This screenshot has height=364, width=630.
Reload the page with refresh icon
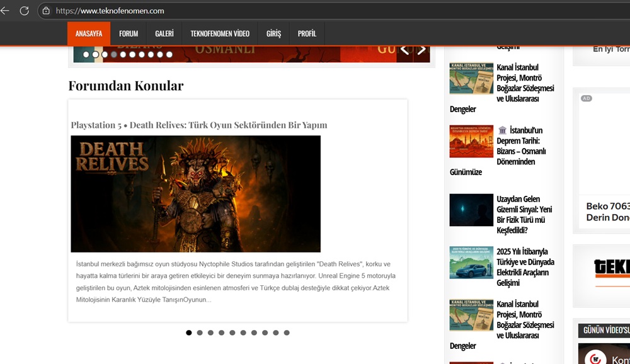(x=25, y=11)
